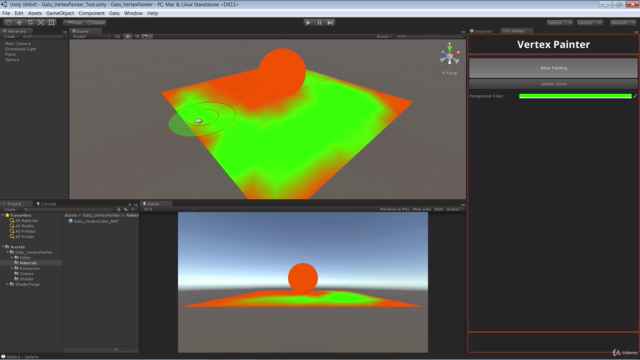Screen dimensions: 640x360
Task: Open the Help menu
Action: [152, 13]
